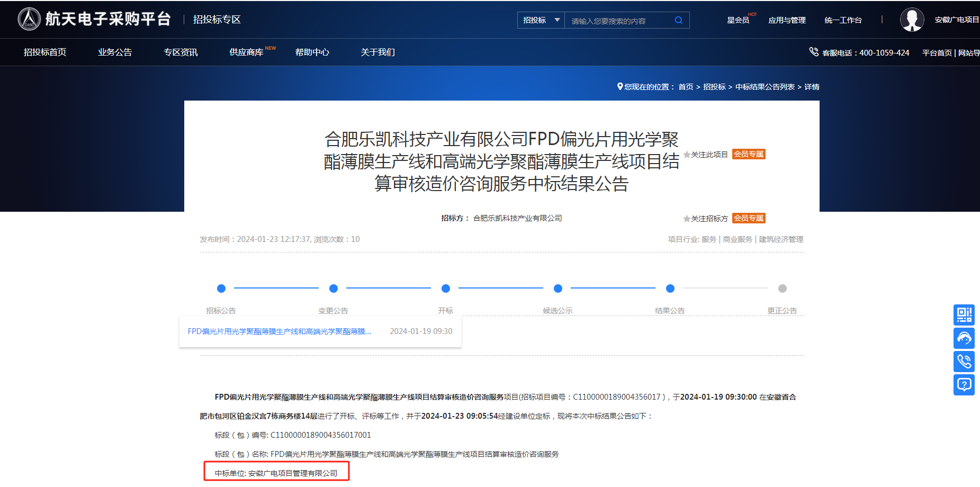Screen dimensions: 980x487
Task: Click the customer service phone icon in navbar
Action: (814, 52)
